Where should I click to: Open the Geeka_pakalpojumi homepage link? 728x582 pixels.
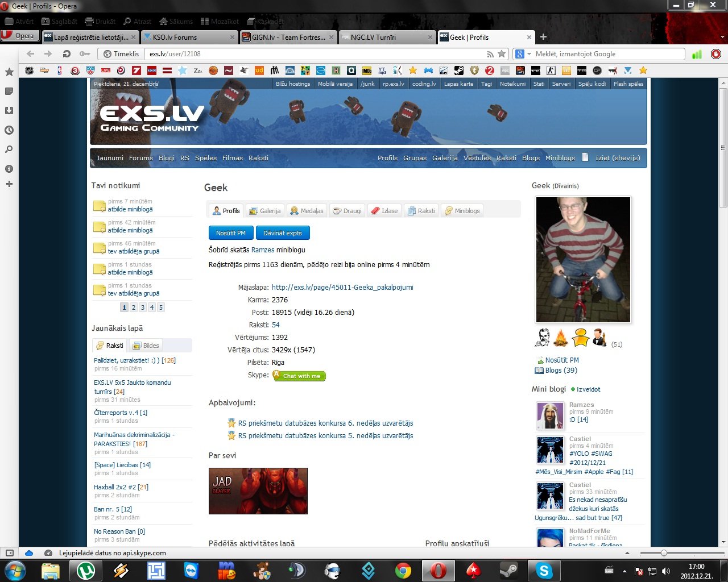[342, 288]
